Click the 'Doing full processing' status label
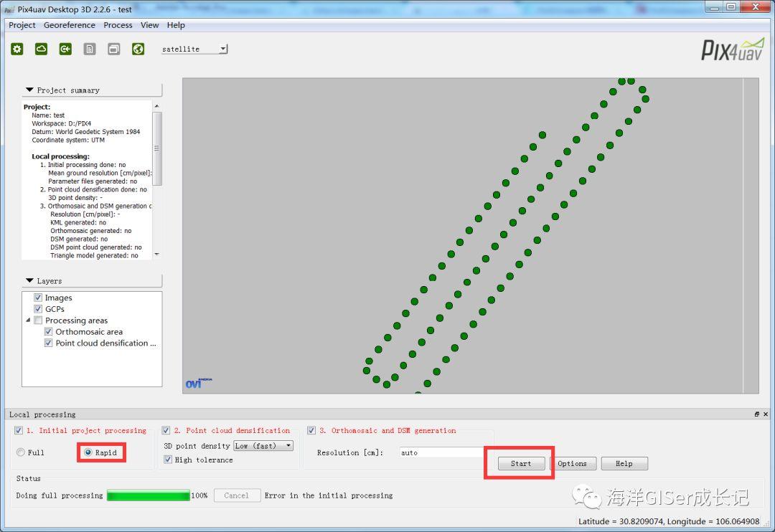The image size is (775, 532). (60, 495)
